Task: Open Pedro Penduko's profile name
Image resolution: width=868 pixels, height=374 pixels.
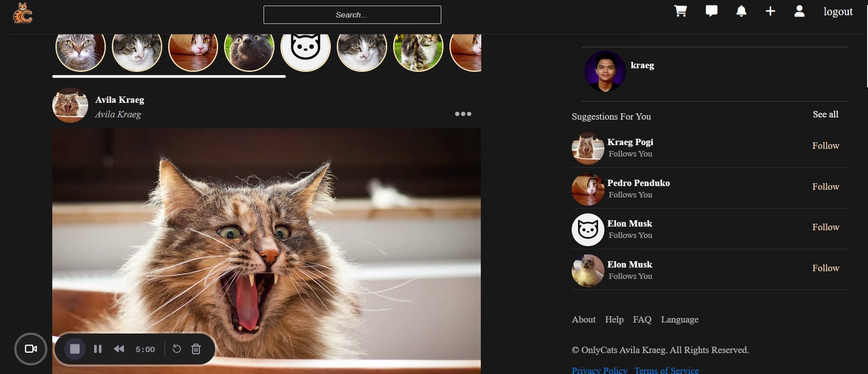Action: click(x=638, y=183)
